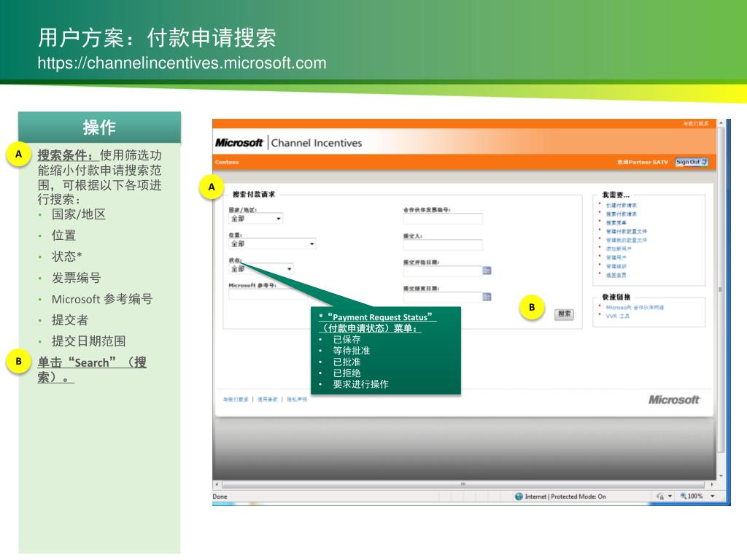Open the 添加新用户 sidebar link
Image resolution: width=747 pixels, height=560 pixels.
(619, 249)
